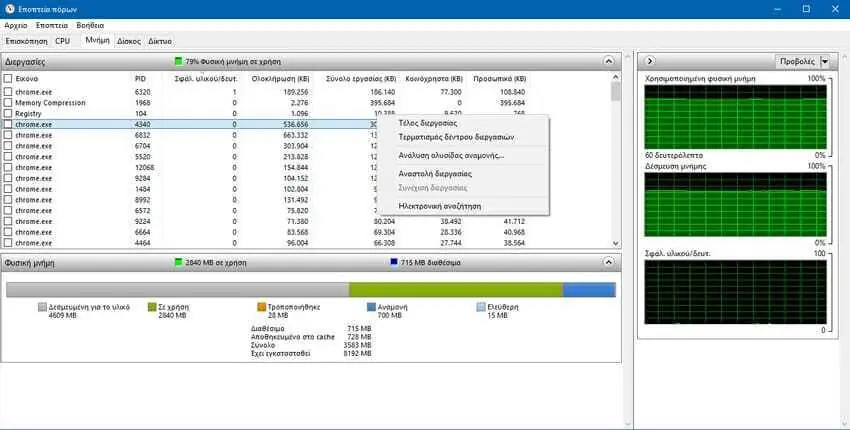Collapse the Διεργασίες section

(609, 61)
